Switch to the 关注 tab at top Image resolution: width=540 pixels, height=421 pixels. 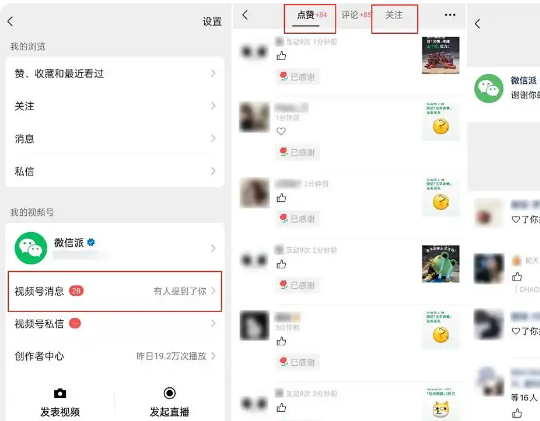click(394, 15)
